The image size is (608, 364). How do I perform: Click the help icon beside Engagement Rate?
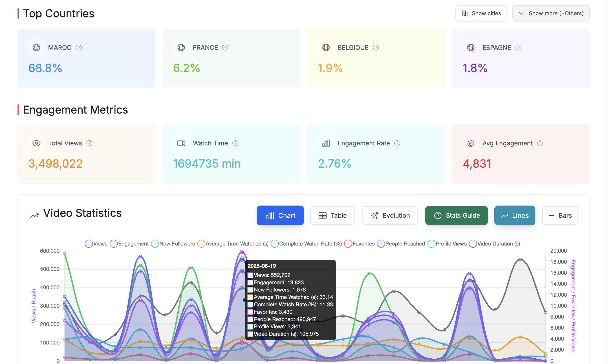point(397,143)
